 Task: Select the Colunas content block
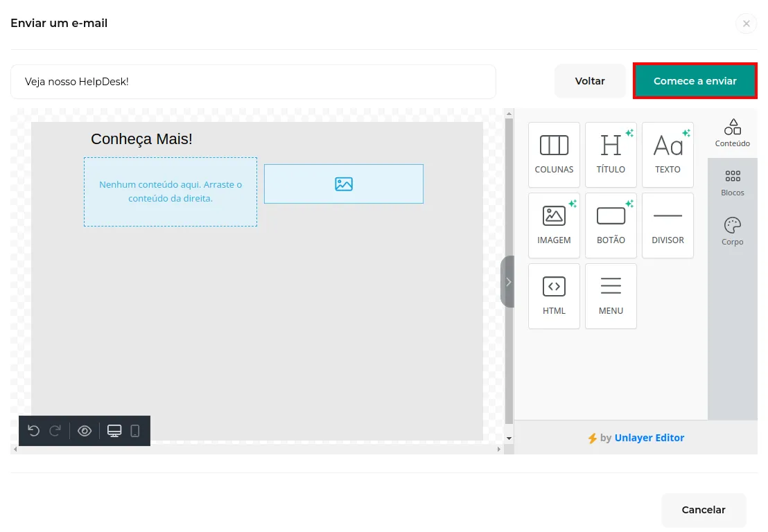[x=554, y=154]
